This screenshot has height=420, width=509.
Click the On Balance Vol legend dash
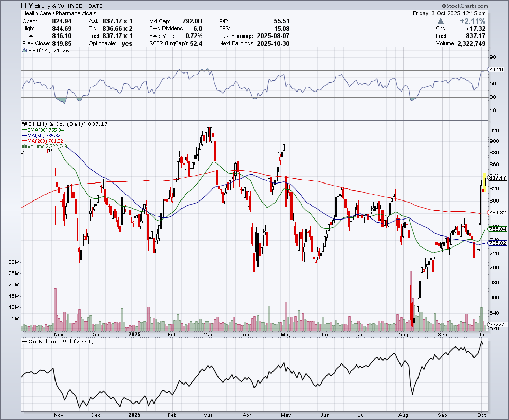[x=24, y=341]
